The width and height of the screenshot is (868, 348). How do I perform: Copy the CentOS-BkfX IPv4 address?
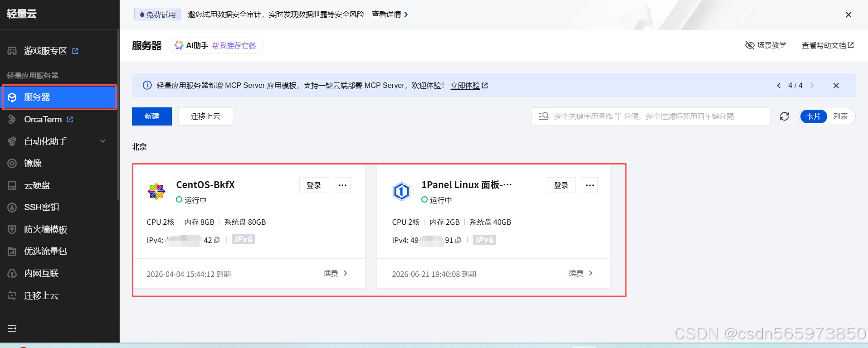pyautogui.click(x=217, y=240)
